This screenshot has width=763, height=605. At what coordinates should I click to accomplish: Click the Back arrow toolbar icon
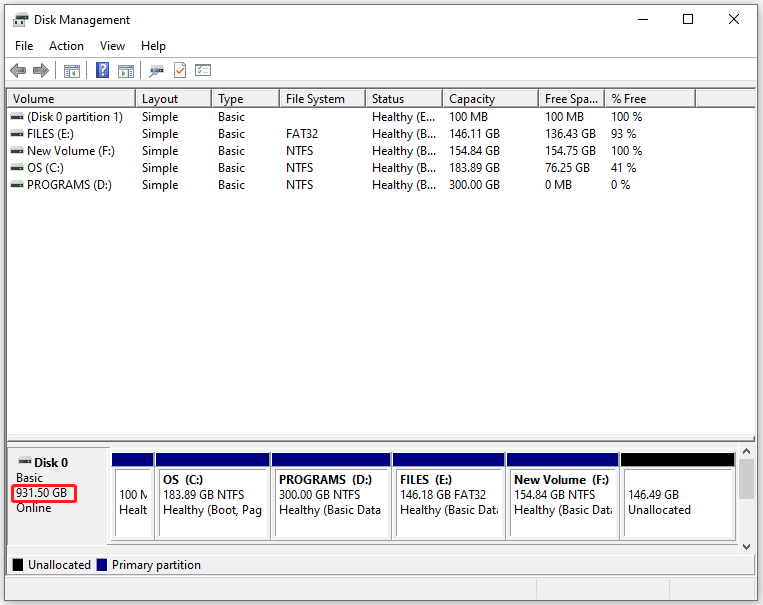(x=18, y=71)
